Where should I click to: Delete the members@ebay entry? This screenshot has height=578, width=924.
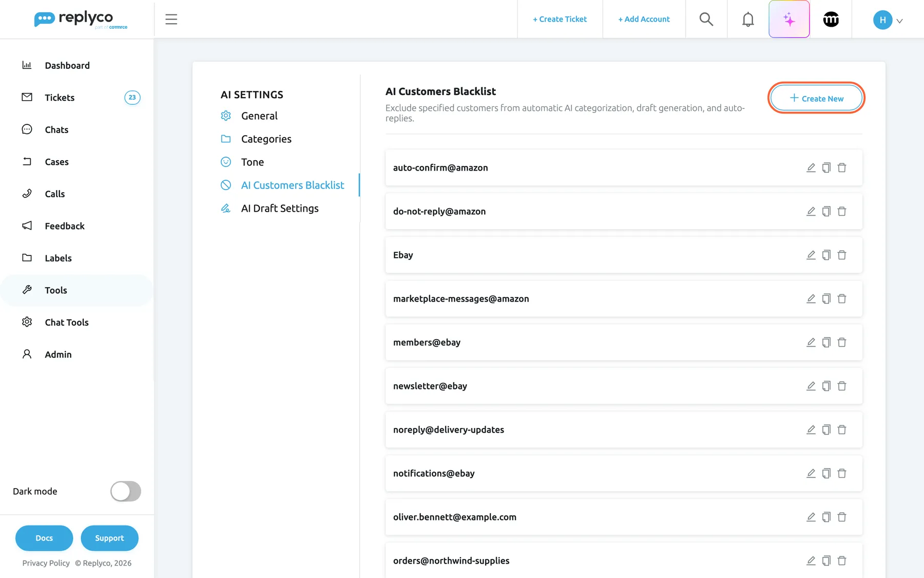(842, 342)
